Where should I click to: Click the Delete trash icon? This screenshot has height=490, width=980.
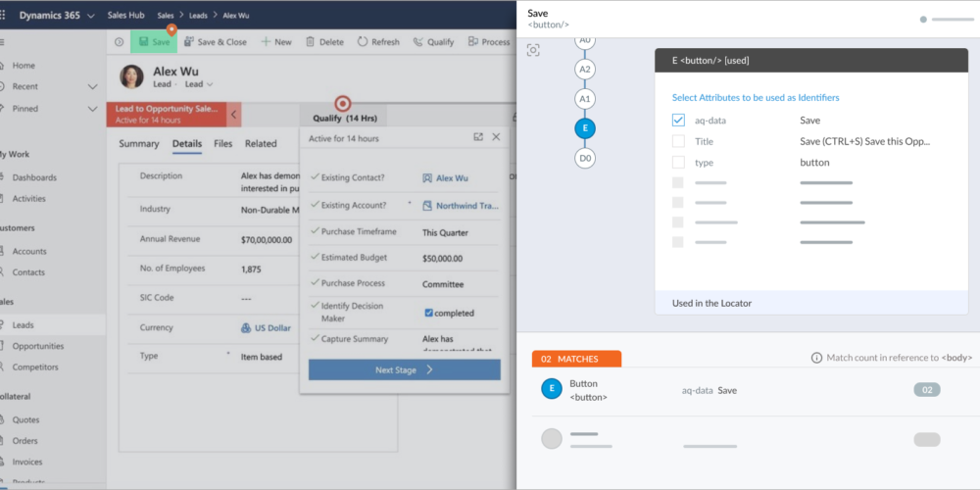click(311, 42)
